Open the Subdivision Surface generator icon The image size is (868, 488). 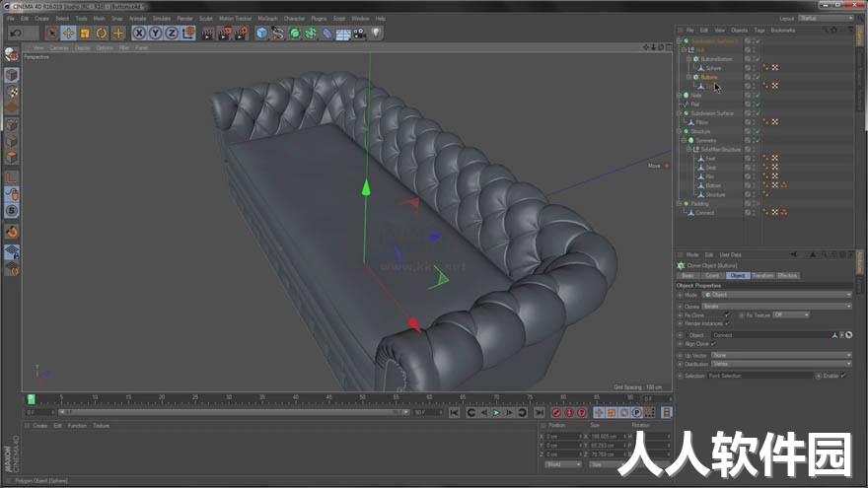[x=295, y=34]
